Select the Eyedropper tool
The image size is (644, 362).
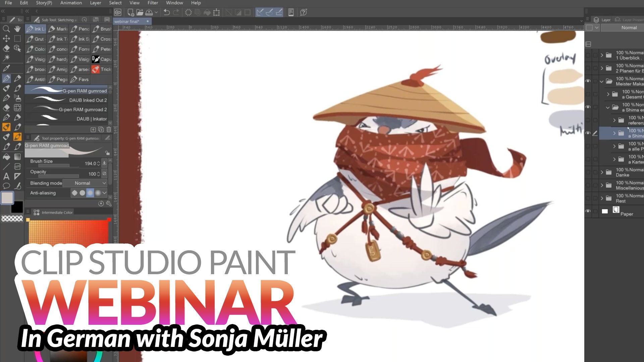6,68
